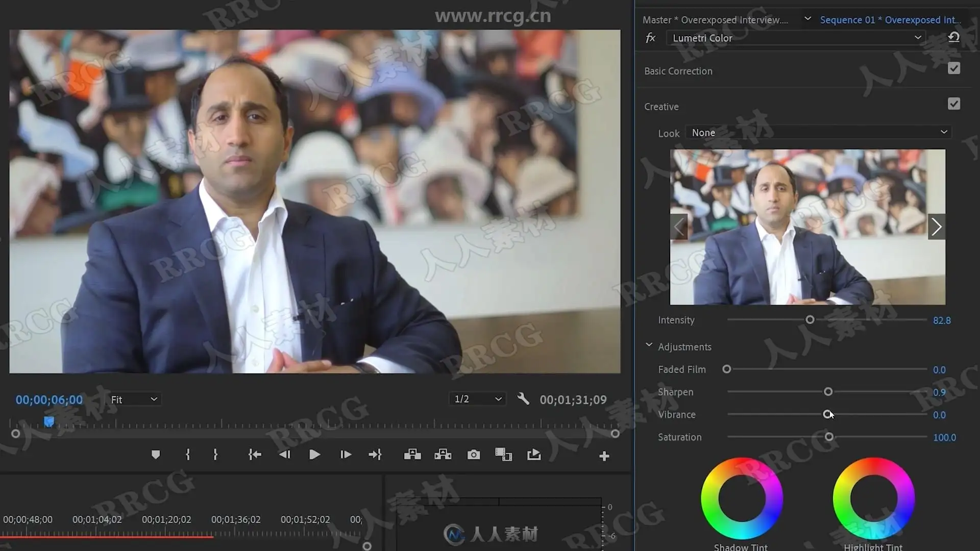Click the Saturation slider handle
Viewport: 980px width, 551px height.
pyautogui.click(x=829, y=437)
